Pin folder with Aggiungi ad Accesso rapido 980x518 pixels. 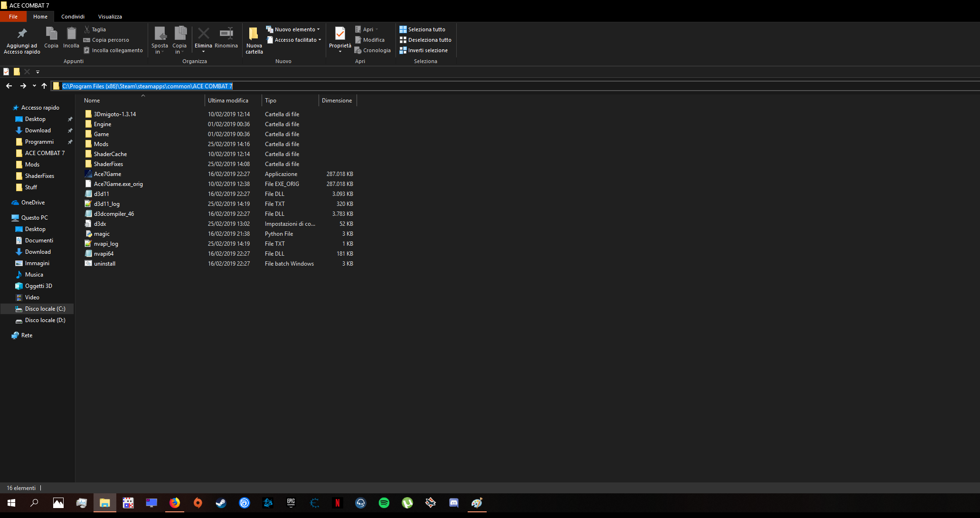[x=22, y=40]
